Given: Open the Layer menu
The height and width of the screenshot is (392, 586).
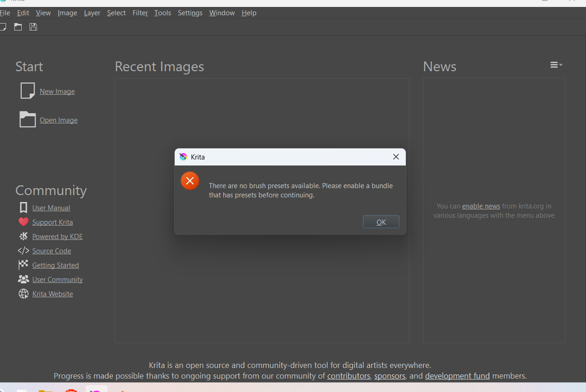Looking at the screenshot, I should 92,13.
